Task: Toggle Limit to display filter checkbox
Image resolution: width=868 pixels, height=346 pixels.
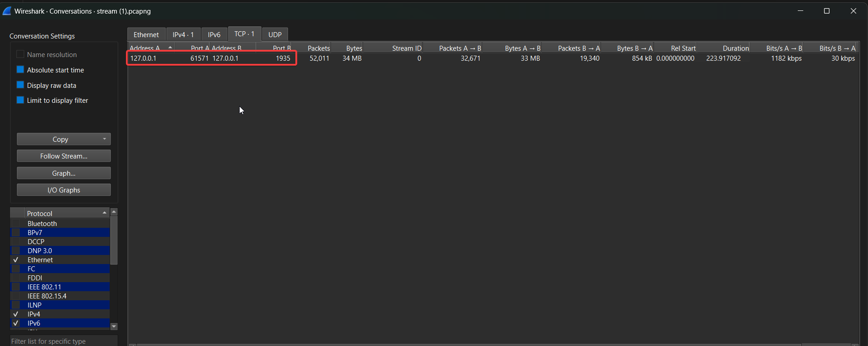Action: pyautogui.click(x=20, y=100)
